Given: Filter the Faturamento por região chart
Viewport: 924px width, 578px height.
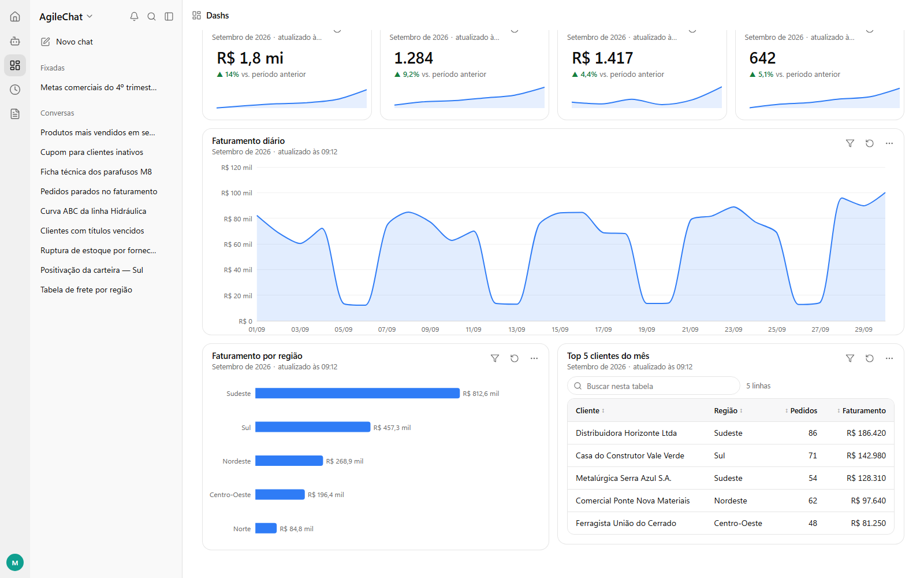Looking at the screenshot, I should (x=495, y=358).
